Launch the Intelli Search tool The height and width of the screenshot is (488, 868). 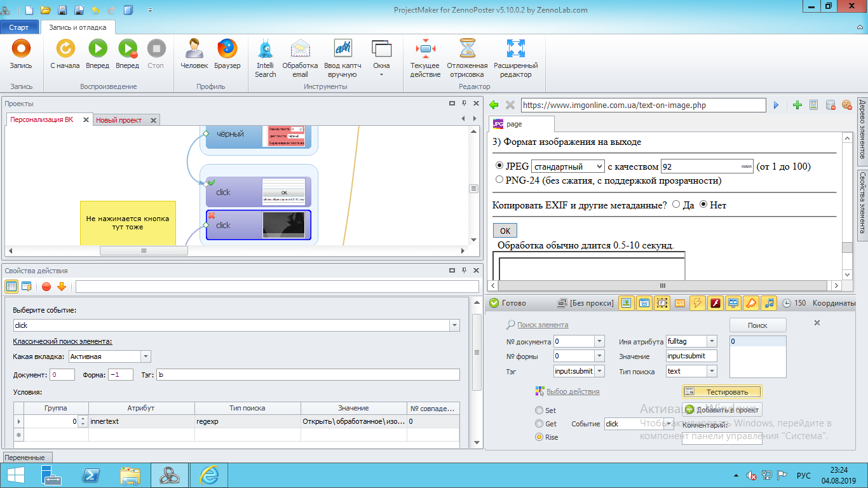click(266, 58)
